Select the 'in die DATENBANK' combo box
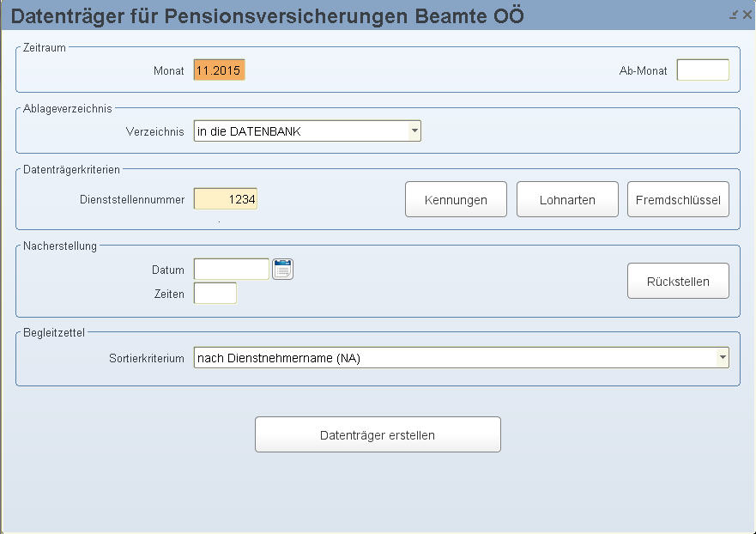This screenshot has height=534, width=756. coord(307,130)
